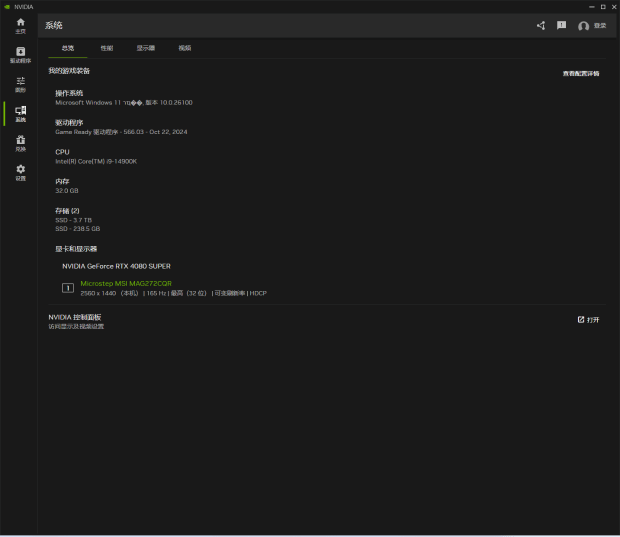Switch to the 视频 video tab
Screen dimensions: 620x537
tap(185, 48)
